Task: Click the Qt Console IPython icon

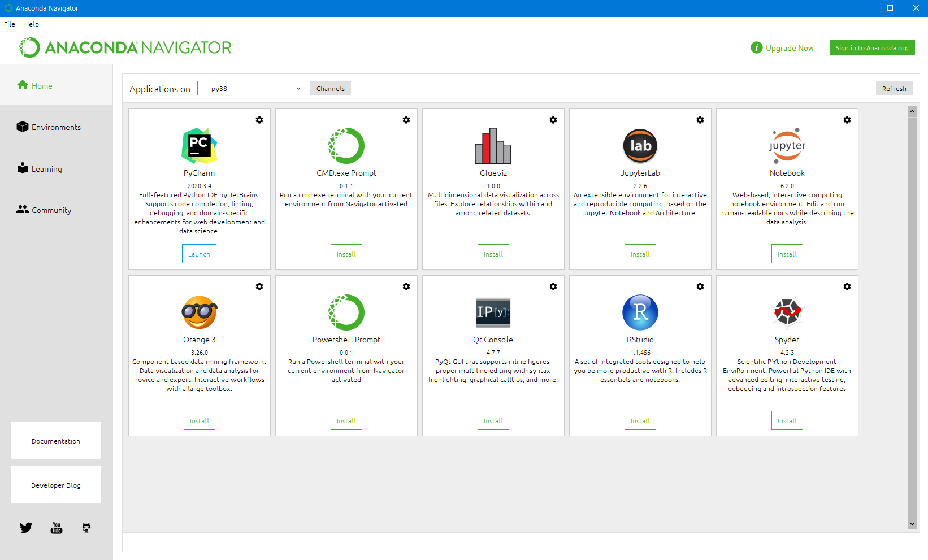Action: [493, 312]
